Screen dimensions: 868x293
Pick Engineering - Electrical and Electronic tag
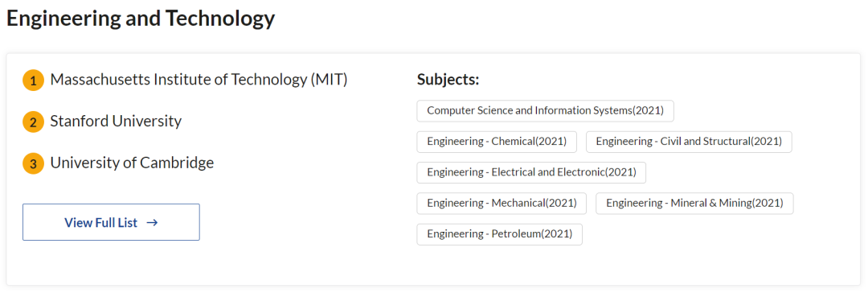(x=531, y=172)
